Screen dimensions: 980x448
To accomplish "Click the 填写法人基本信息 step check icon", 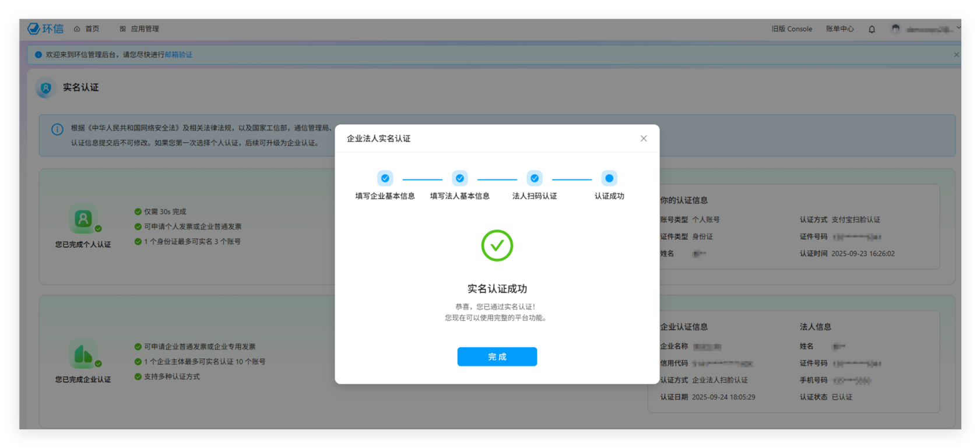I will tap(460, 178).
